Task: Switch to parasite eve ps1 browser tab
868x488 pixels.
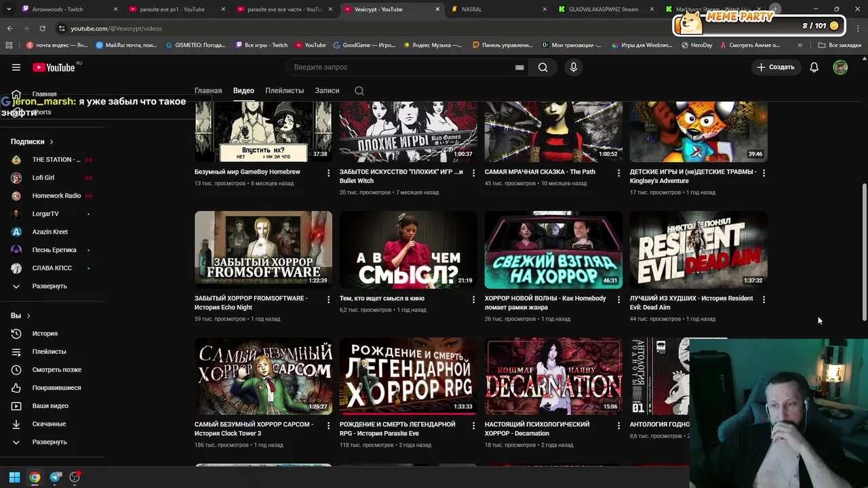Action: (x=176, y=9)
